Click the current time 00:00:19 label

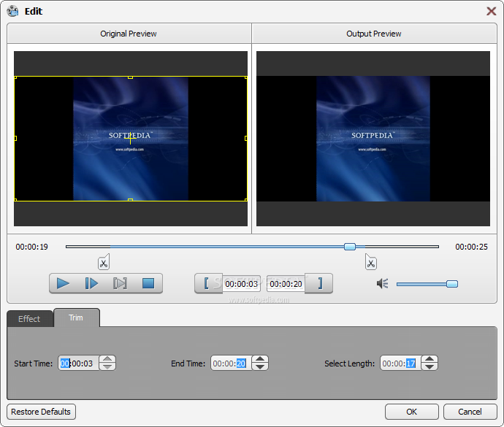[x=32, y=247]
